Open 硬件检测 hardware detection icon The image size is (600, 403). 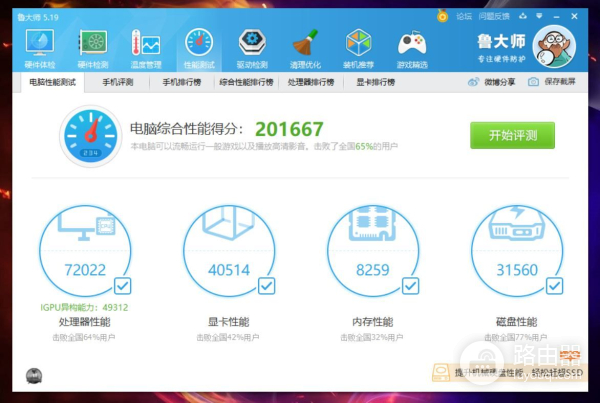pyautogui.click(x=93, y=47)
